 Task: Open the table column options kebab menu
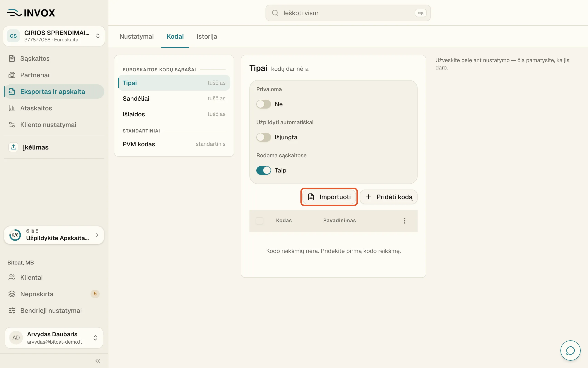404,221
